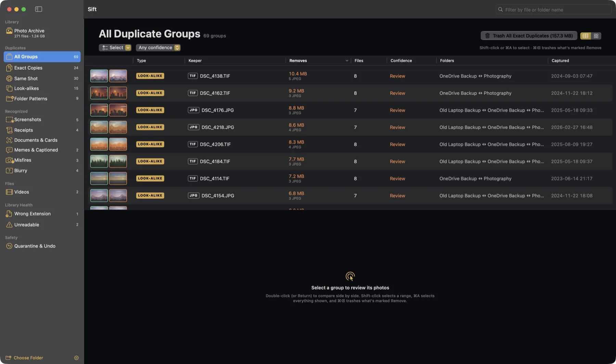Click captured date 2023-06-14 21:17
Image resolution: width=616 pixels, height=364 pixels.
[572, 179]
